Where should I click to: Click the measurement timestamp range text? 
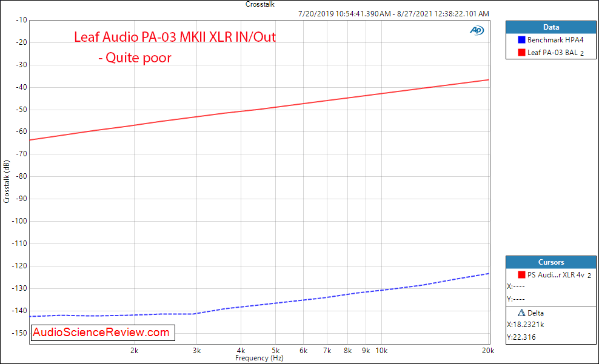393,14
